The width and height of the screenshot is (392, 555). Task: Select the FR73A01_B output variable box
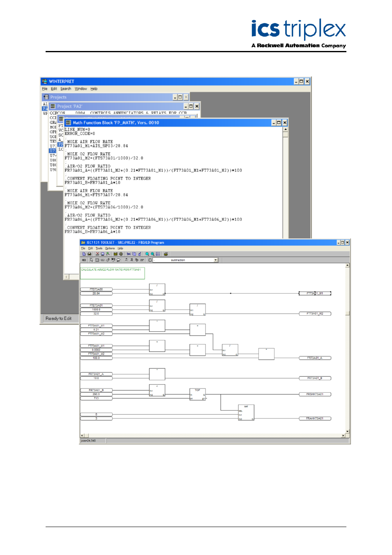click(315, 378)
